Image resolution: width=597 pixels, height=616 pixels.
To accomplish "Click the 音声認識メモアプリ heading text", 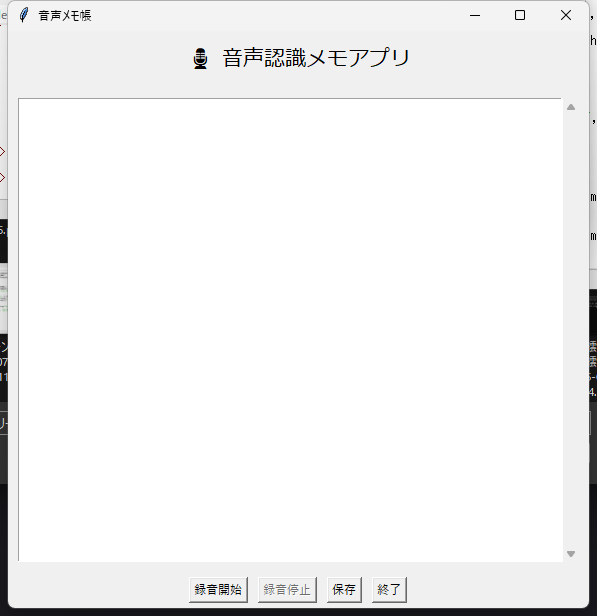I will click(x=317, y=58).
